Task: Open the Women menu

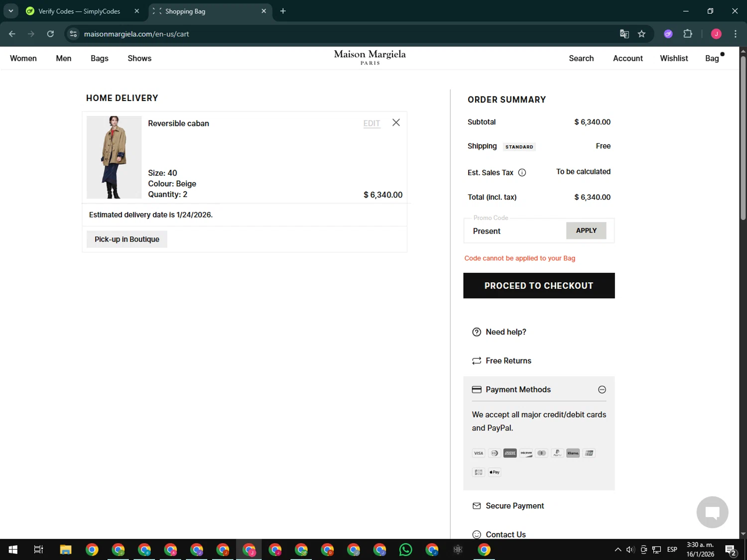Action: (23, 58)
